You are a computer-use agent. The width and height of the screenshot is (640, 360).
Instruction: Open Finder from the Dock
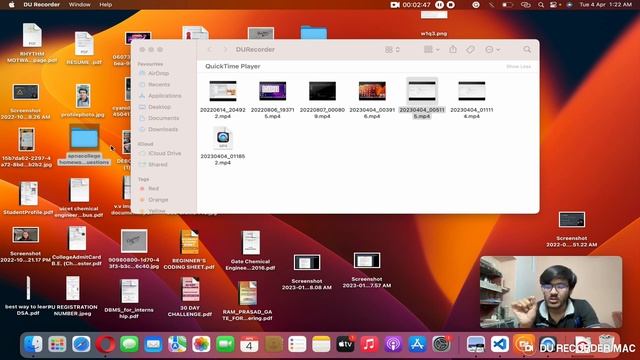tap(33, 344)
